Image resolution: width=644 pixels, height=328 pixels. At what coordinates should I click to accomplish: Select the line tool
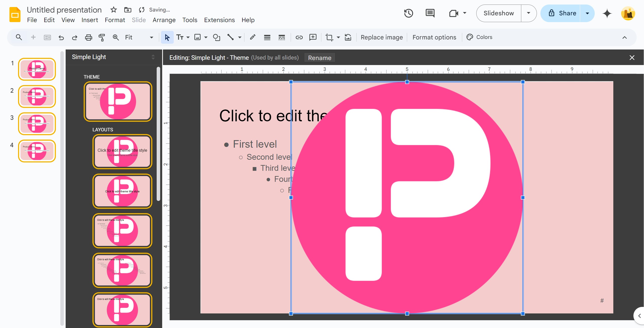230,37
